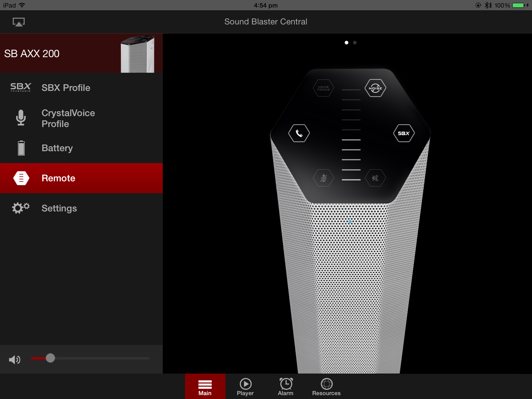532x399 pixels.
Task: Toggle the Noise reduction hexagon button
Action: click(x=375, y=88)
